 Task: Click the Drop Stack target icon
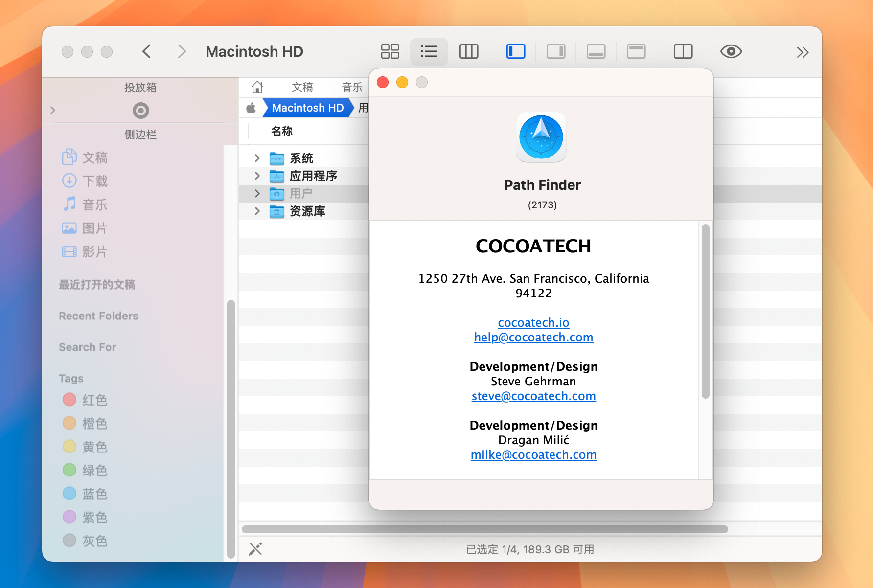pos(141,110)
